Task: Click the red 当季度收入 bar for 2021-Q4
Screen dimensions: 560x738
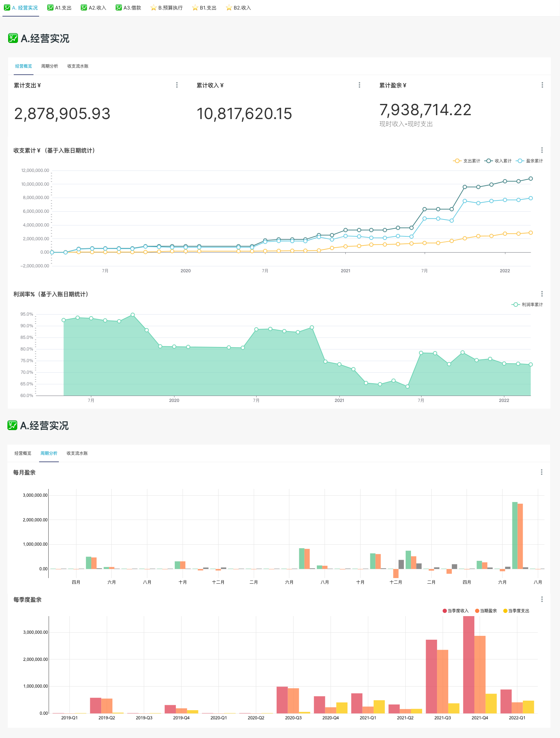Action: click(x=469, y=665)
